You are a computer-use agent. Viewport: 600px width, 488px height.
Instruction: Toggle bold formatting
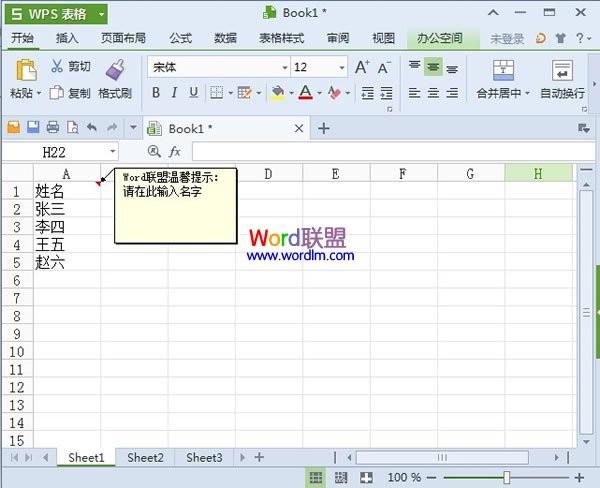156,93
